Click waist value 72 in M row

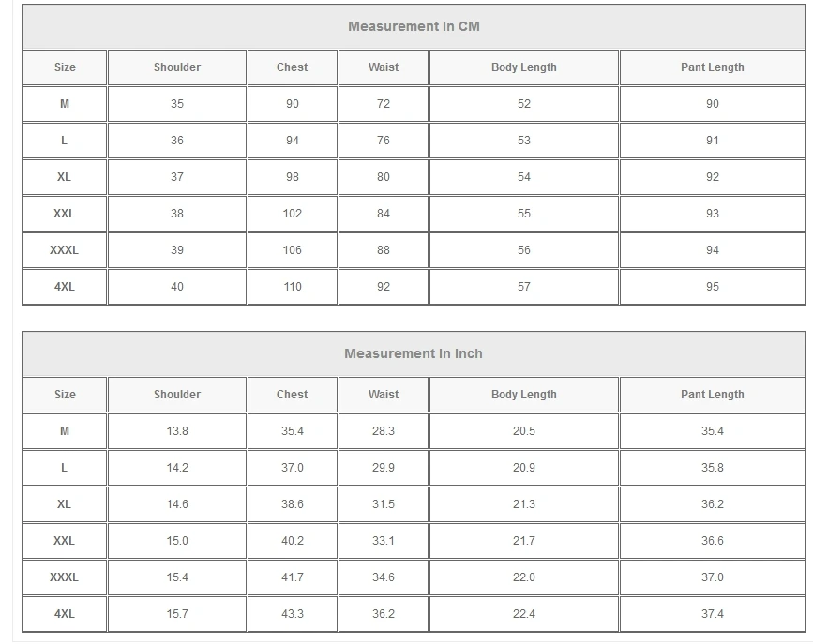click(384, 104)
